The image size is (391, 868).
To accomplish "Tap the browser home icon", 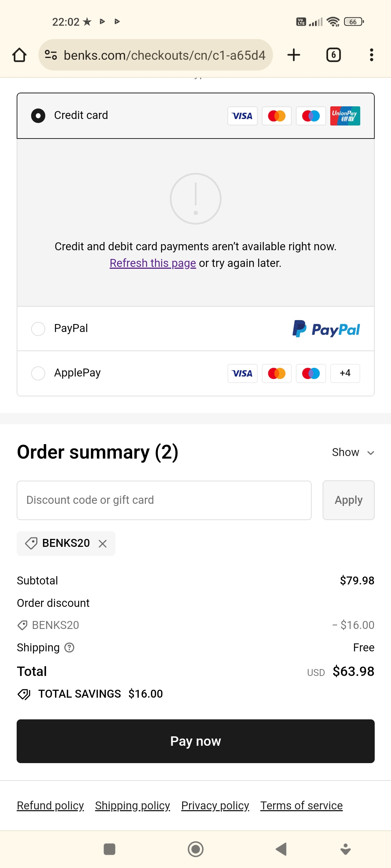I will coord(20,55).
